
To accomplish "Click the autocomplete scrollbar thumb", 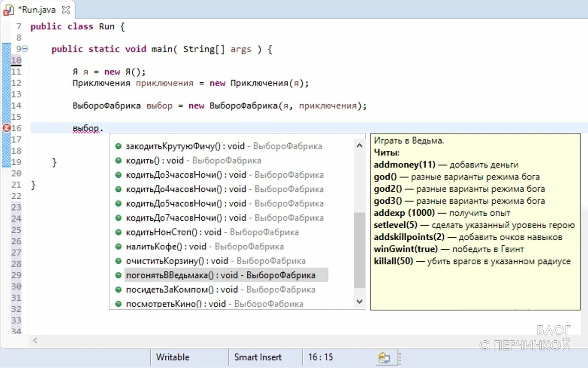I will pos(360,250).
